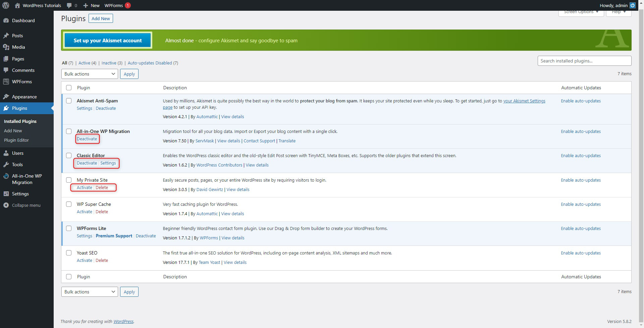Screen dimensions: 644x328
Task: Click the admin avatar icon
Action: pyautogui.click(x=633, y=5)
